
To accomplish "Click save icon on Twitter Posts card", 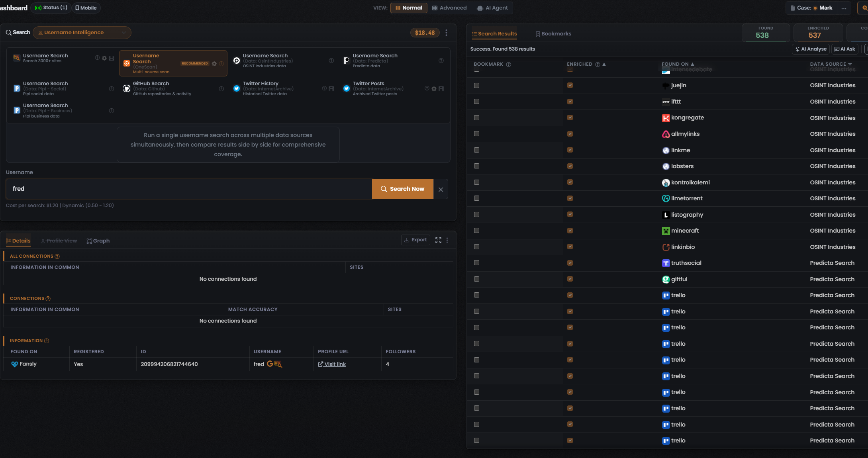I will coord(441,89).
